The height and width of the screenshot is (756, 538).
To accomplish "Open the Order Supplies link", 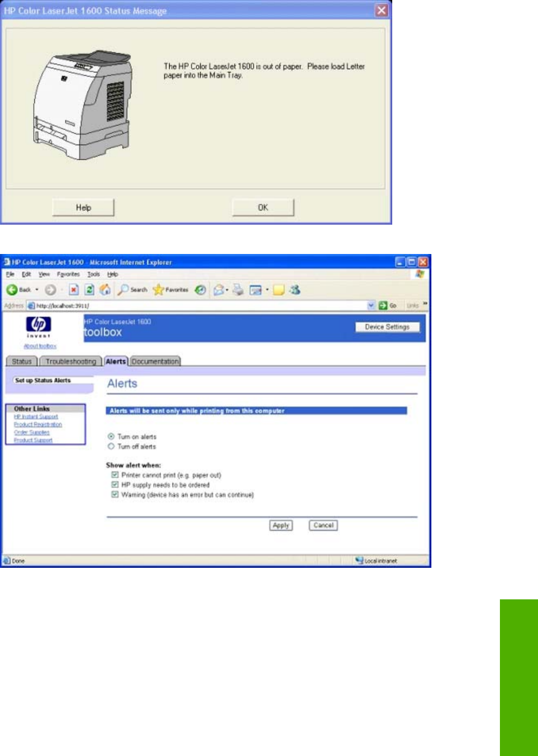I will point(32,432).
